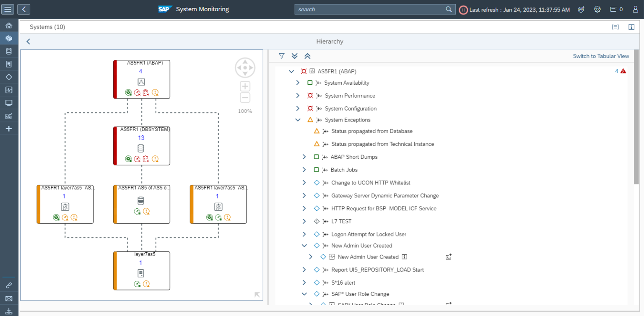
Task: Click the filter icon above the hierarchy tree
Action: click(x=281, y=56)
